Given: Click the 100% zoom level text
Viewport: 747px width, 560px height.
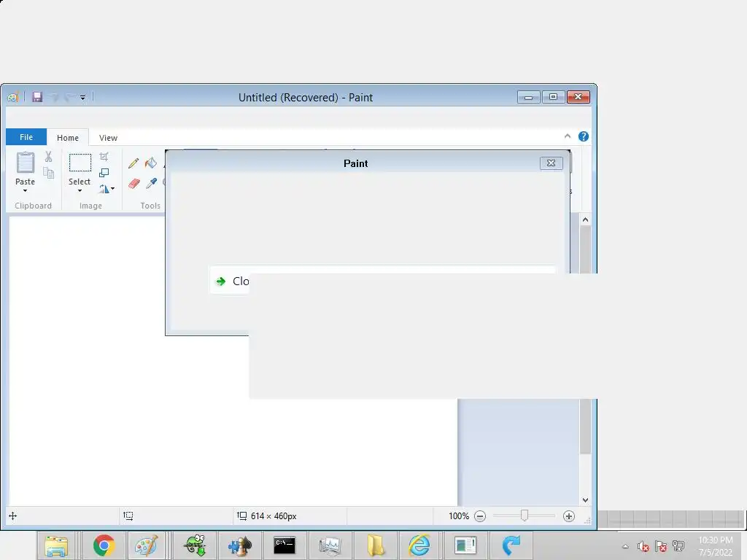Looking at the screenshot, I should [459, 516].
